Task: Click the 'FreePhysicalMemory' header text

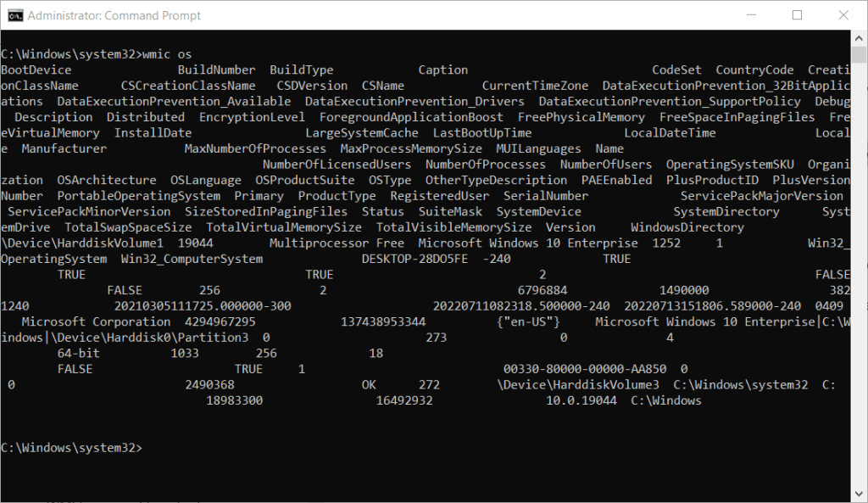Action: 581,117
